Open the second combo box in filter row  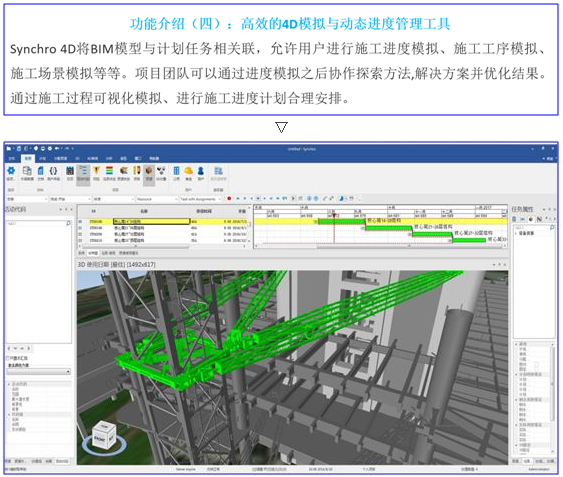coord(70,199)
